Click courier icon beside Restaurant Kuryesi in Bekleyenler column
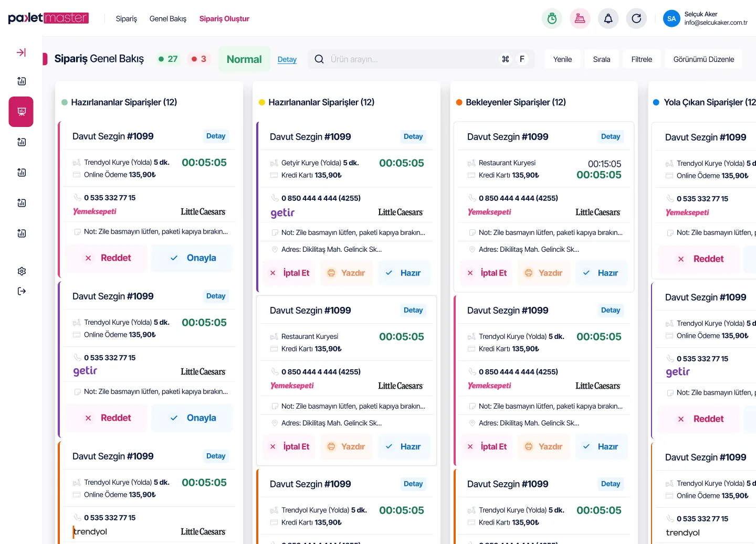Image resolution: width=756 pixels, height=544 pixels. (x=471, y=163)
